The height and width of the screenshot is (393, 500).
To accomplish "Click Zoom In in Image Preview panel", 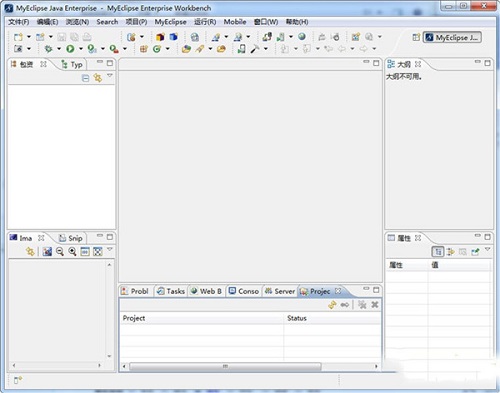I will (x=72, y=252).
